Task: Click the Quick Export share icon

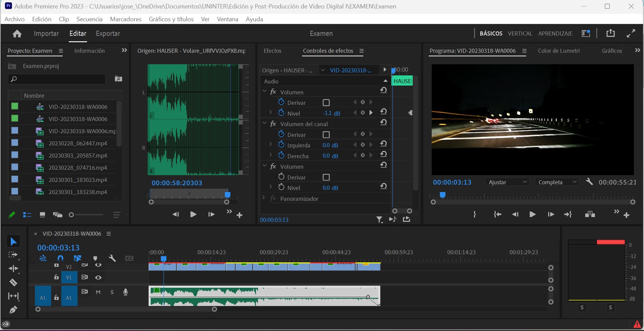Action: tap(610, 33)
